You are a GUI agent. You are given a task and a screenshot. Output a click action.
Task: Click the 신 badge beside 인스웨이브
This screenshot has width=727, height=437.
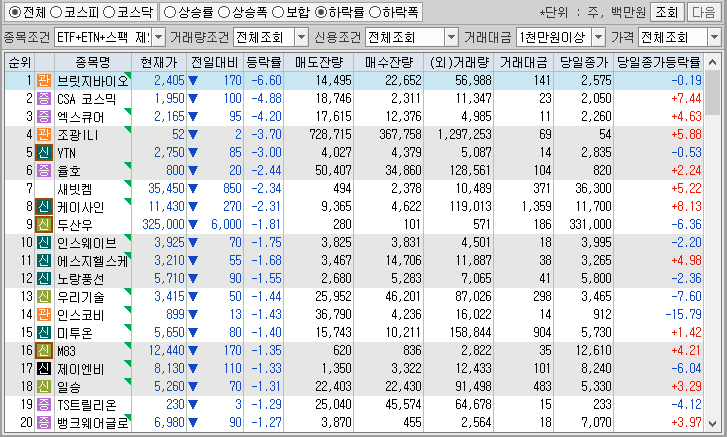point(44,242)
